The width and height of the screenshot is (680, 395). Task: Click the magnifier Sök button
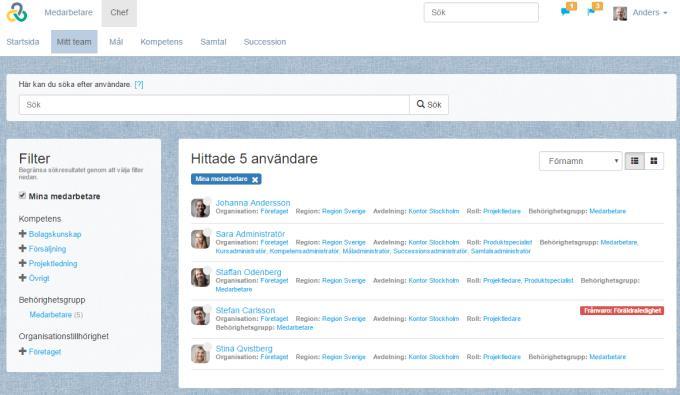tap(429, 104)
